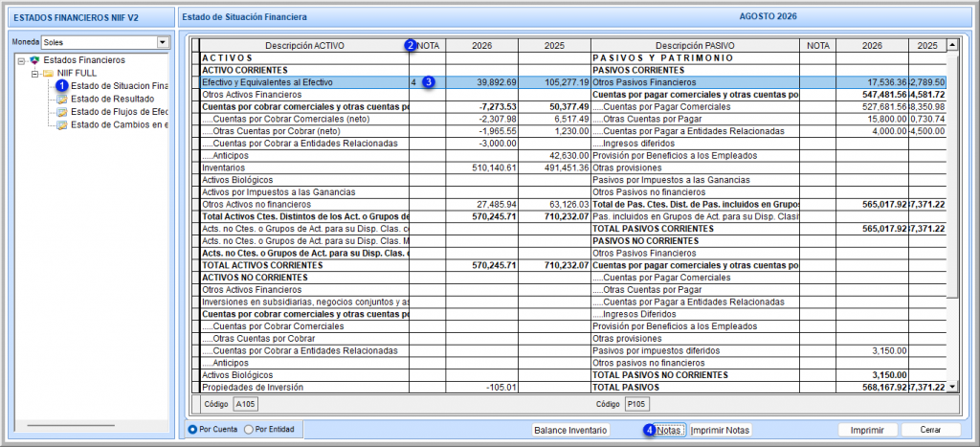Click the Estados Financieros root node icon
Screen dimensions: 980x447
pyautogui.click(x=33, y=60)
